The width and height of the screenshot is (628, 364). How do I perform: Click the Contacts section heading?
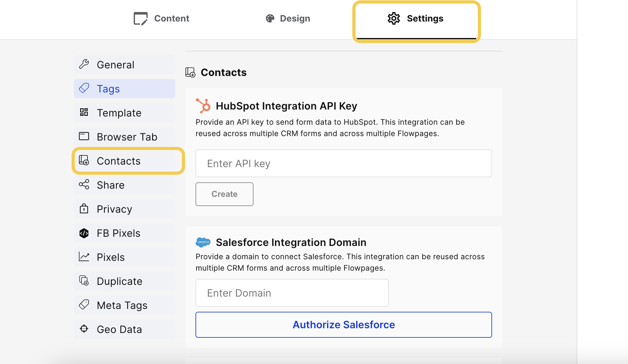tap(224, 72)
